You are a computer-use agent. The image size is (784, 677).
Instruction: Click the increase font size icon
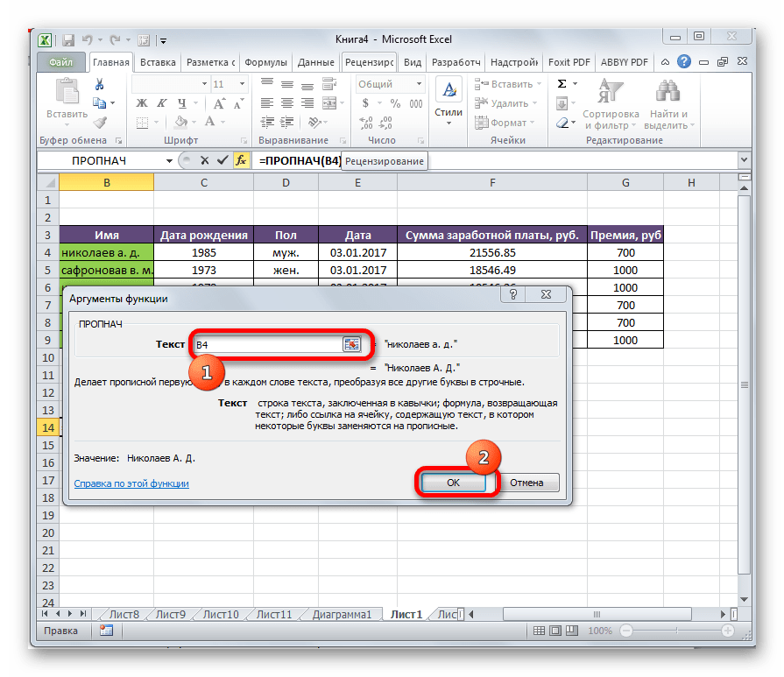[x=220, y=103]
